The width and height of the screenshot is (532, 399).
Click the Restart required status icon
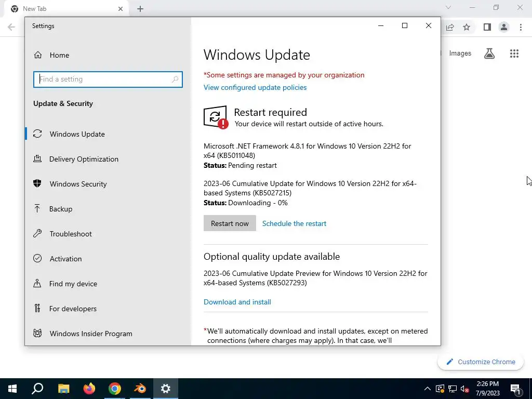216,117
